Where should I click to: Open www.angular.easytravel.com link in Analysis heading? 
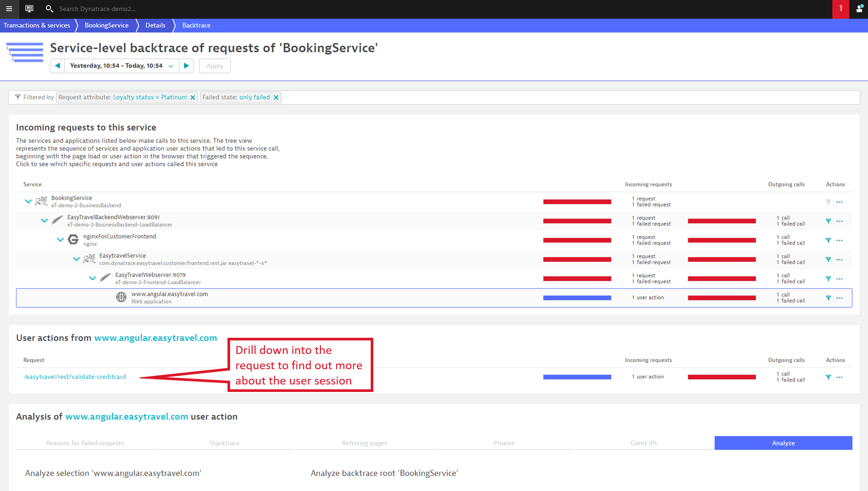127,416
